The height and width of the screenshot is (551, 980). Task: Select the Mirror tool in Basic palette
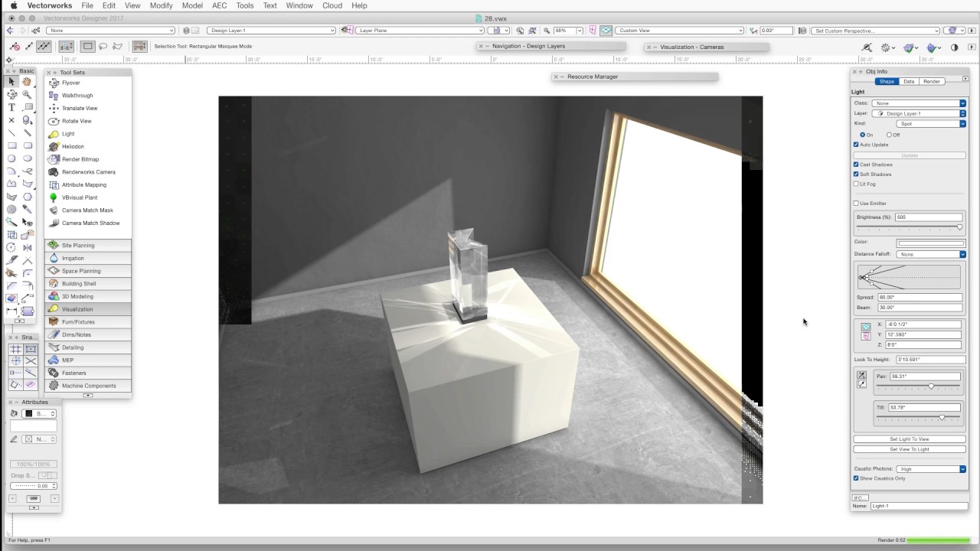click(28, 247)
